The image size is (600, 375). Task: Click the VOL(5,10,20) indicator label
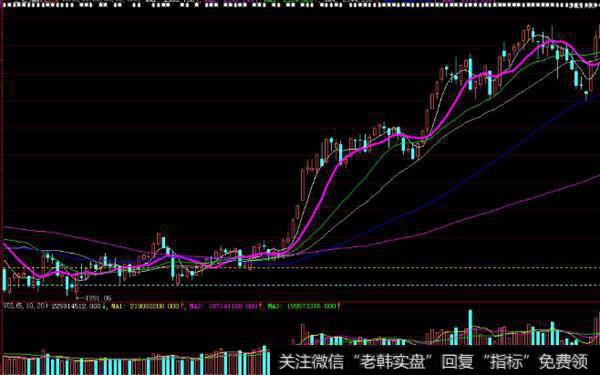click(26, 306)
